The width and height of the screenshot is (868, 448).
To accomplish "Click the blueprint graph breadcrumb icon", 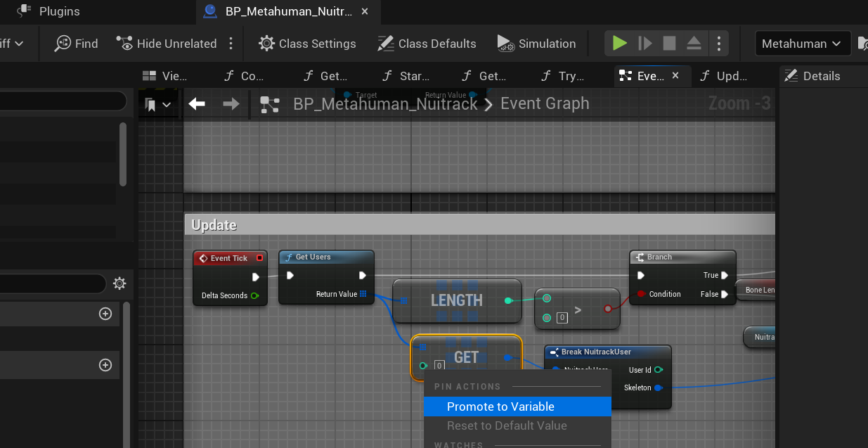I will point(270,105).
